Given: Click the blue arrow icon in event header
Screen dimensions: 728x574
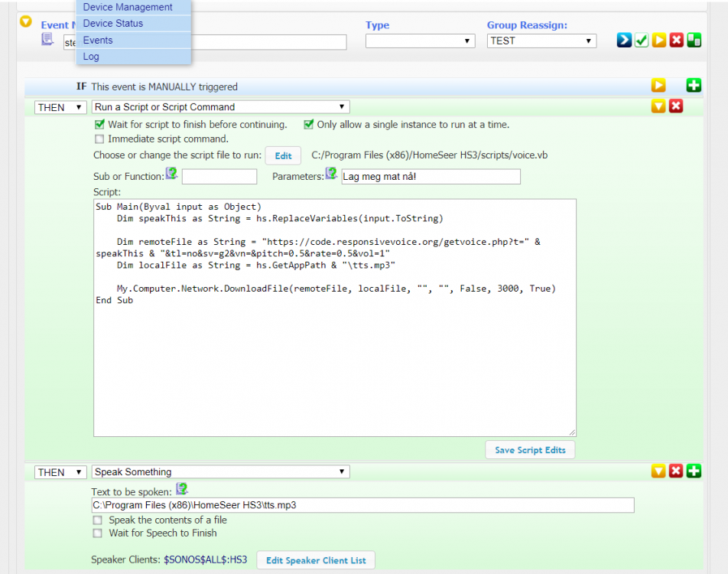Looking at the screenshot, I should pos(624,41).
